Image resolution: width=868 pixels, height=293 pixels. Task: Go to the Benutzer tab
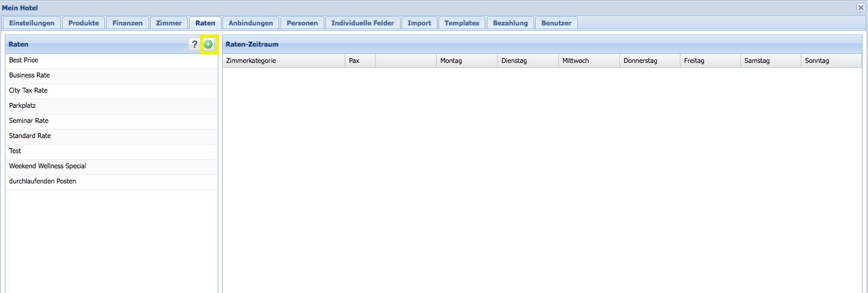pos(556,23)
